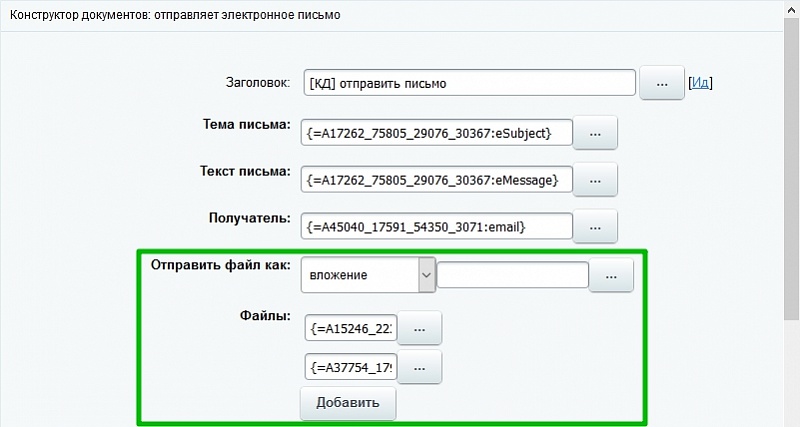The image size is (800, 427).
Task: Click the Заголовок text input field
Action: tap(468, 84)
